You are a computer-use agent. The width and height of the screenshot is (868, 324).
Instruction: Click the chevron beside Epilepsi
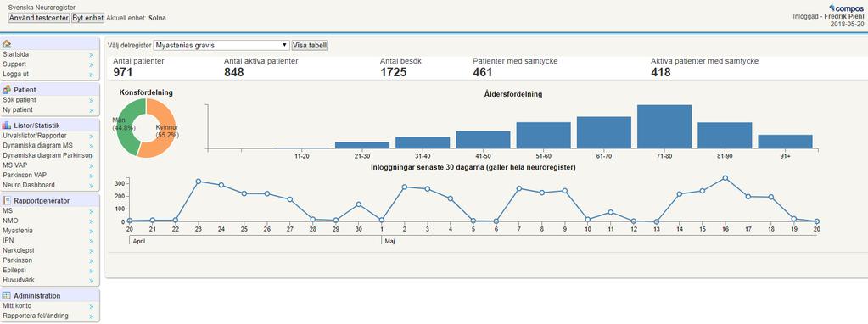92,271
